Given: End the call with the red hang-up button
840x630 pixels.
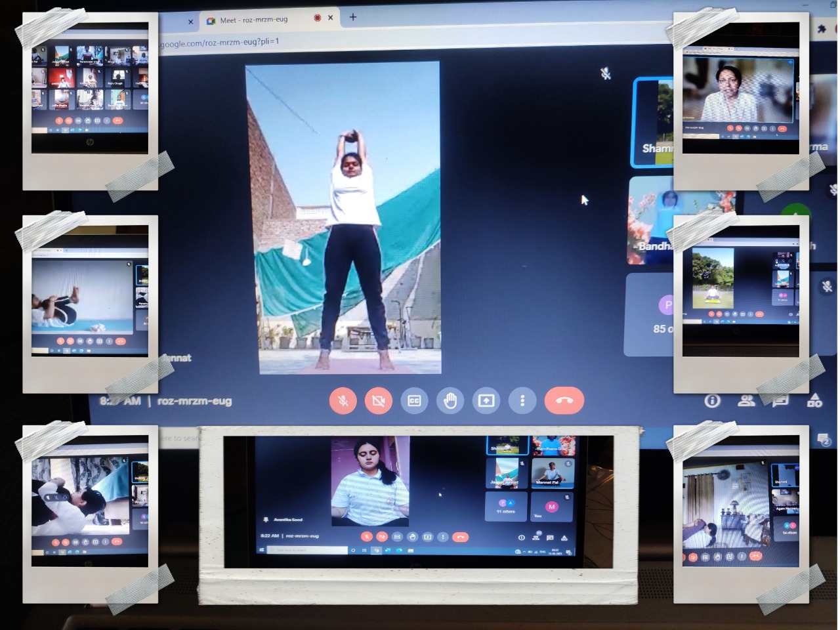Looking at the screenshot, I should coord(564,401).
